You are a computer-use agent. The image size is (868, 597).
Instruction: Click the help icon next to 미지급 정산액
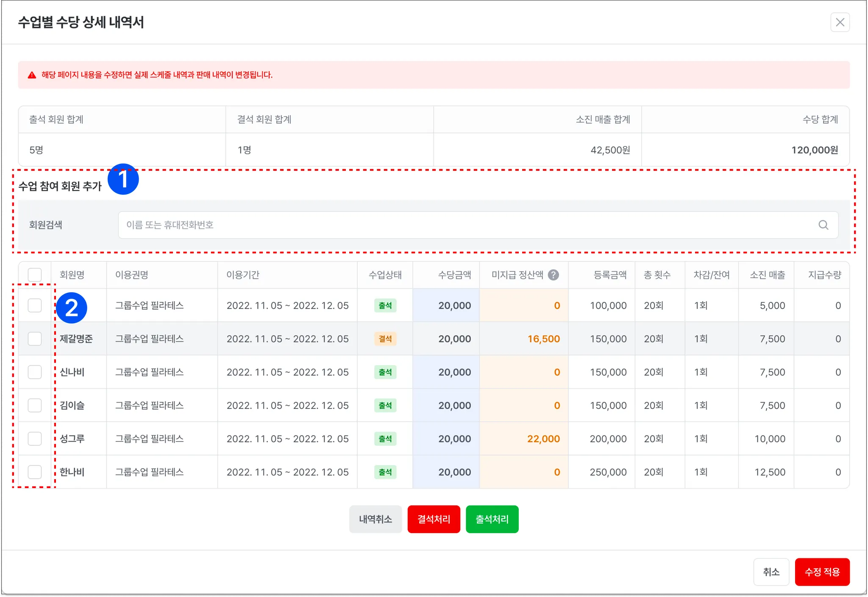coord(553,275)
